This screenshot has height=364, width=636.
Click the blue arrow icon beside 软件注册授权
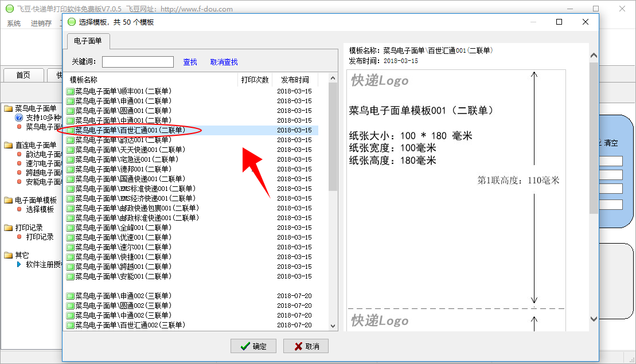pyautogui.click(x=19, y=264)
